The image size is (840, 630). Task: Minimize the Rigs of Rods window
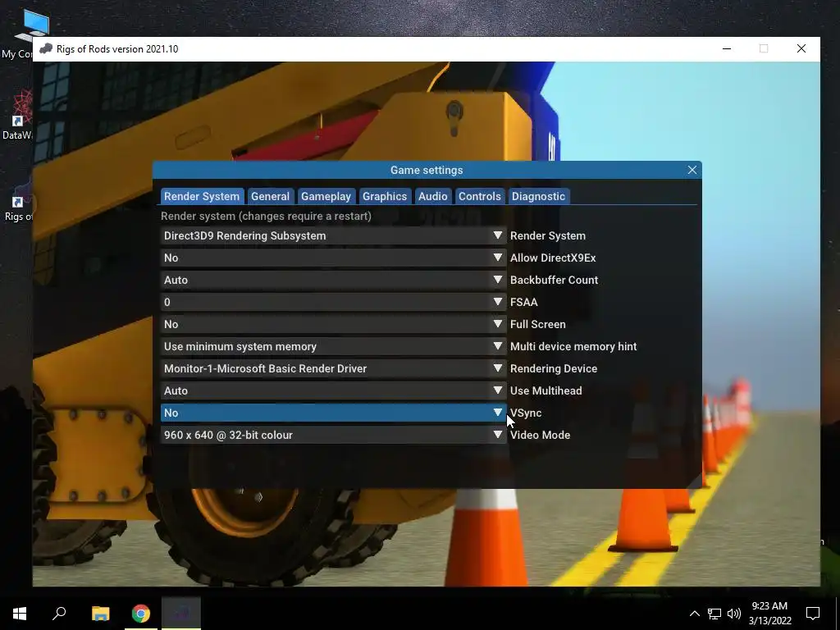(x=727, y=48)
